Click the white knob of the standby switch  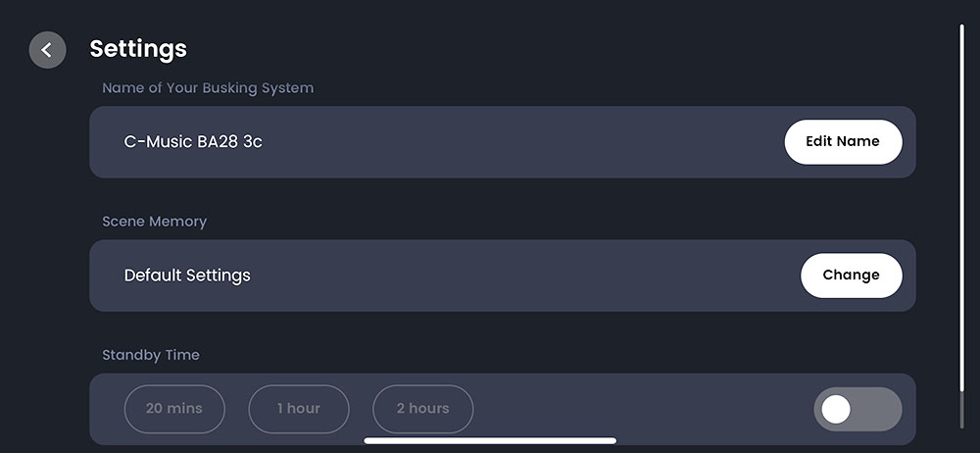point(836,409)
